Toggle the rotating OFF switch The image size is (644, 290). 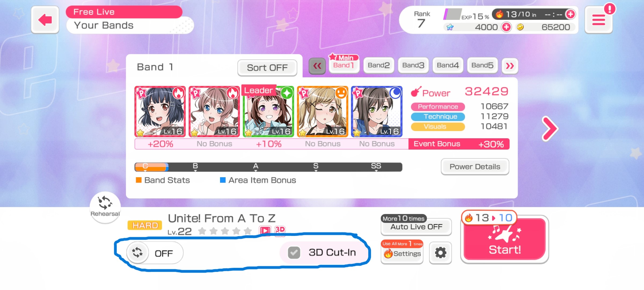pos(155,253)
